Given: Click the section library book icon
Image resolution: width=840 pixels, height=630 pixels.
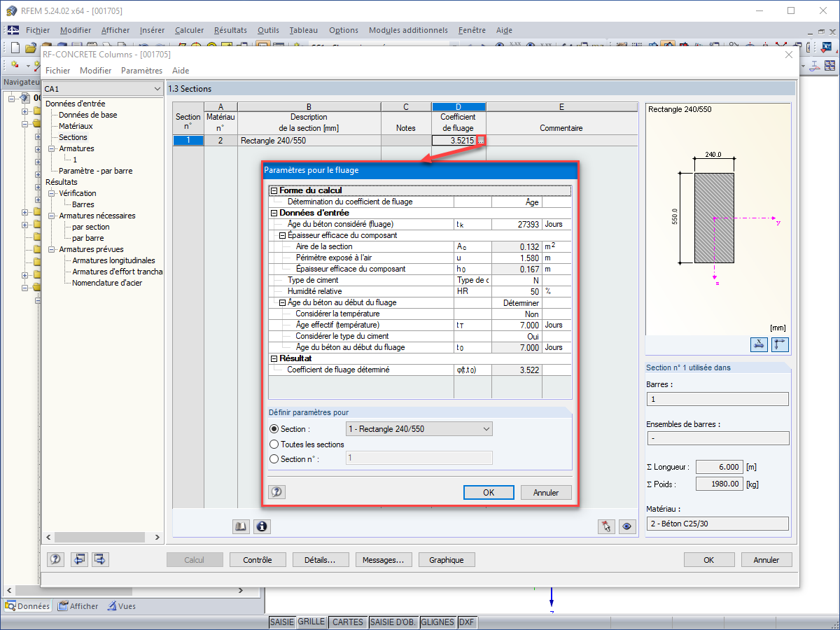Looking at the screenshot, I should click(x=241, y=526).
